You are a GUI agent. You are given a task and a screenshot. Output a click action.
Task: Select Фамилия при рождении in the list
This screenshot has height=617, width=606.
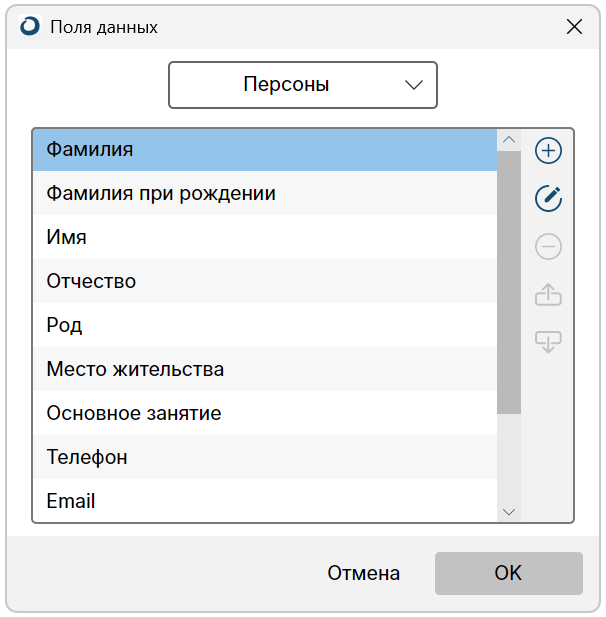point(265,193)
